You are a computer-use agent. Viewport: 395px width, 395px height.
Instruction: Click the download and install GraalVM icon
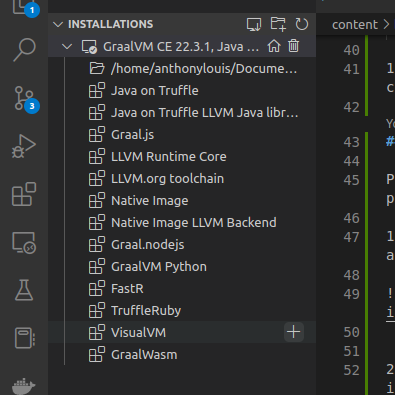(x=254, y=24)
